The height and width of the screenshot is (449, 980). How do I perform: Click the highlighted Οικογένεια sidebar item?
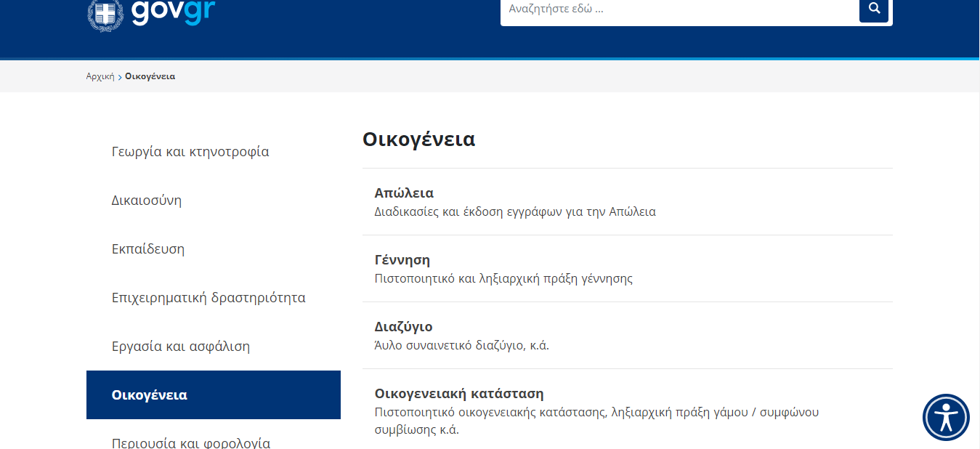tap(214, 395)
